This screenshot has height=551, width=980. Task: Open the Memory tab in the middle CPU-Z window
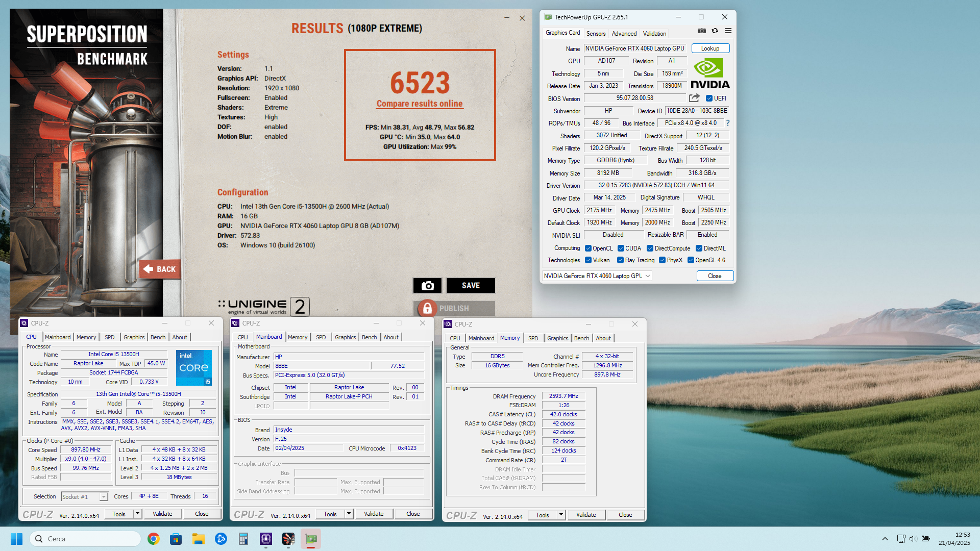[x=298, y=337]
